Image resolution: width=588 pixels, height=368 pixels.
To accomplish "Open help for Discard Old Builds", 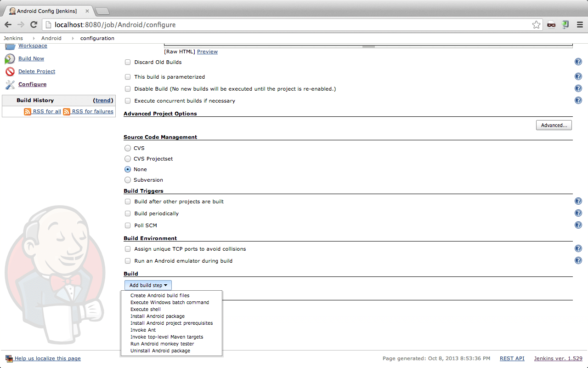I will (x=578, y=62).
